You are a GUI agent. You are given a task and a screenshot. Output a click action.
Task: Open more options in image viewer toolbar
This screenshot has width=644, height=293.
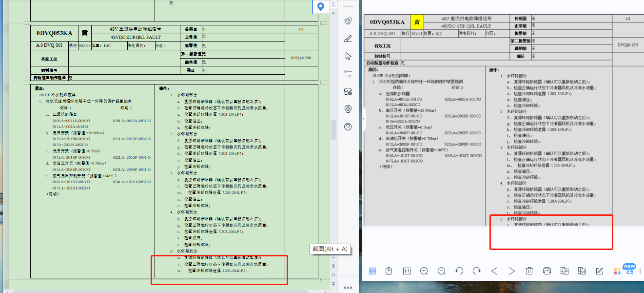640,271
